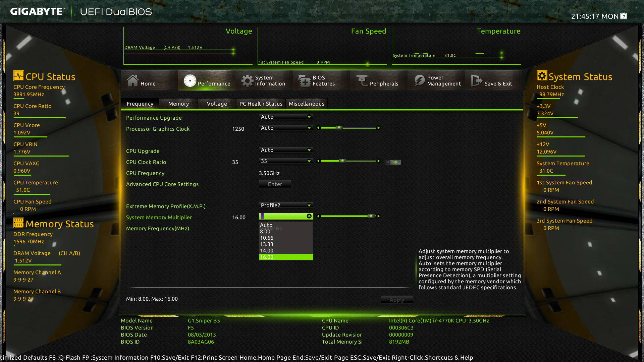Screen dimensions: 644x362
Task: Open the Peripherals menu
Action: click(x=379, y=80)
